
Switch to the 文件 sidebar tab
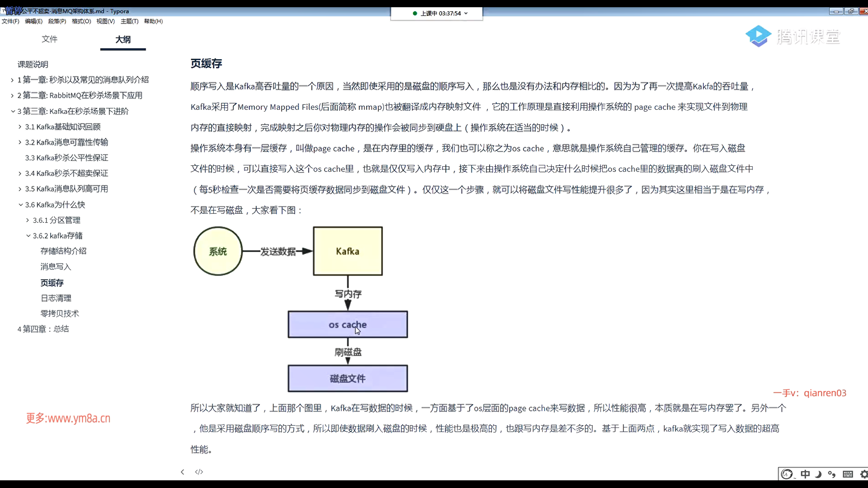tap(49, 39)
